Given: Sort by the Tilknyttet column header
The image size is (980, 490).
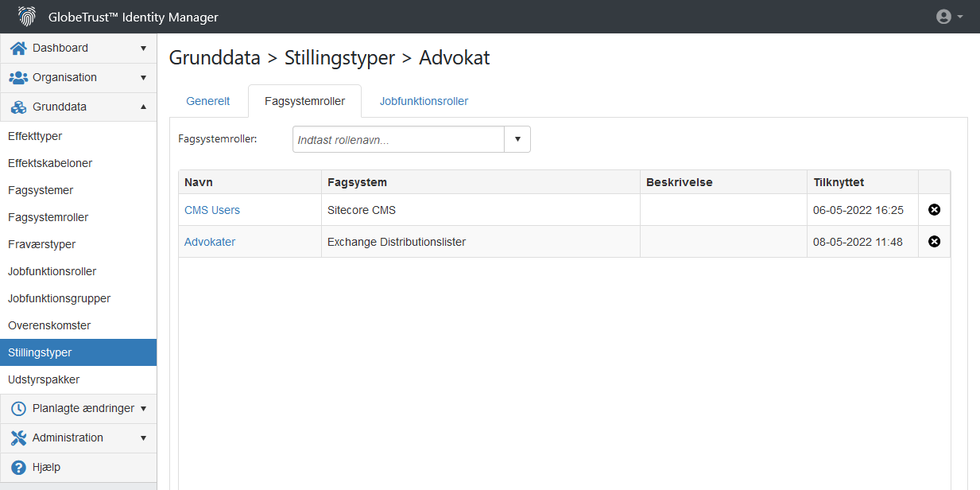Looking at the screenshot, I should pyautogui.click(x=863, y=182).
